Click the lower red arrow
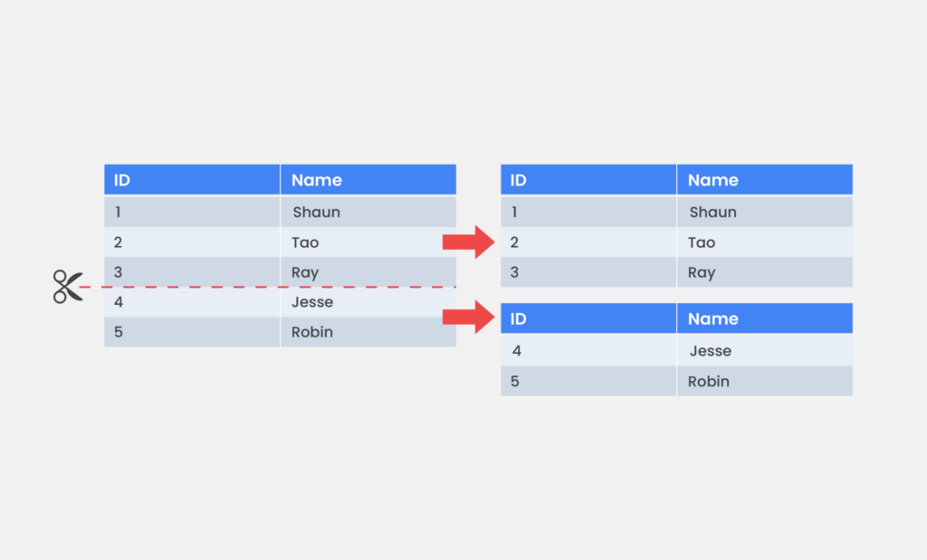The height and width of the screenshot is (560, 927). (x=468, y=318)
